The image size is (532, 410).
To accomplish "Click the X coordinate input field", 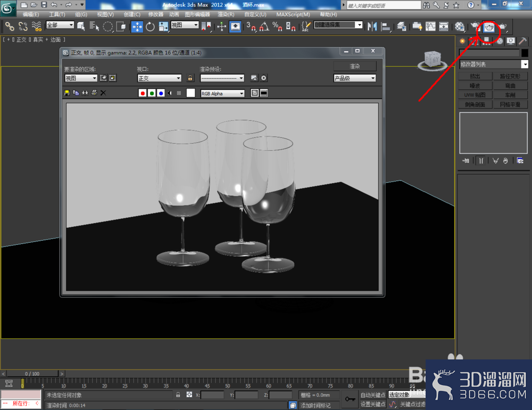I will tap(212, 395).
